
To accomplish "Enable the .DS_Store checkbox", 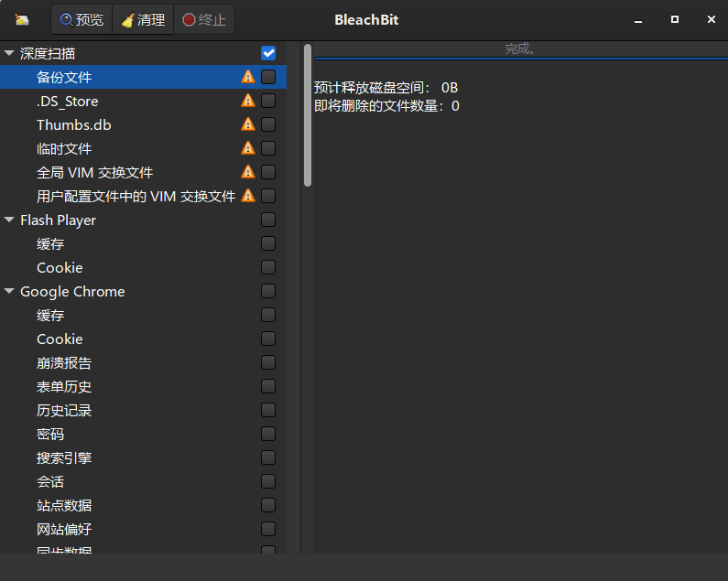I will [x=268, y=101].
